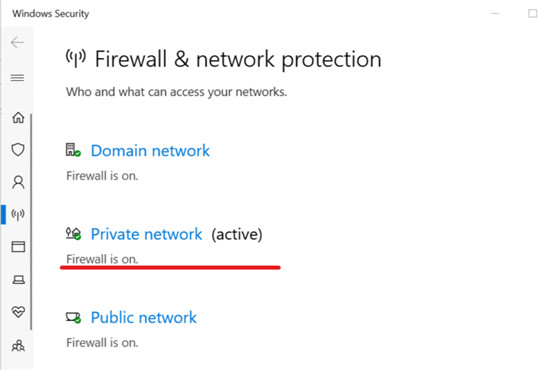Click the Public network bench icon

coord(73,317)
